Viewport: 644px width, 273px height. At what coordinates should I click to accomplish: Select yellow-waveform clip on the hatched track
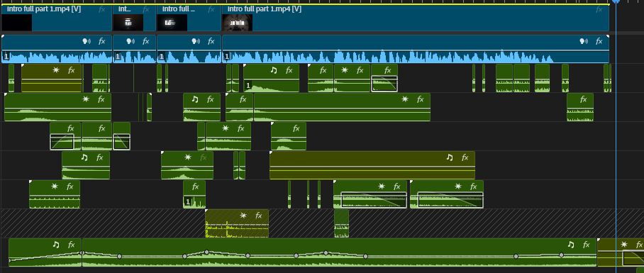click(237, 223)
